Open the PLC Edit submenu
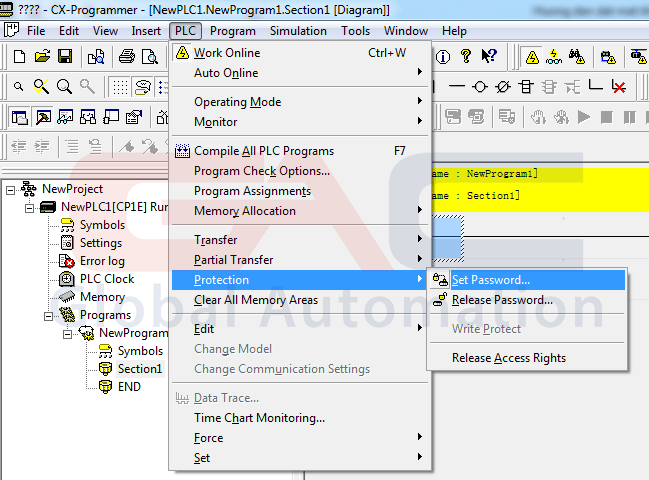Viewport: 649px width, 480px height. click(300, 329)
